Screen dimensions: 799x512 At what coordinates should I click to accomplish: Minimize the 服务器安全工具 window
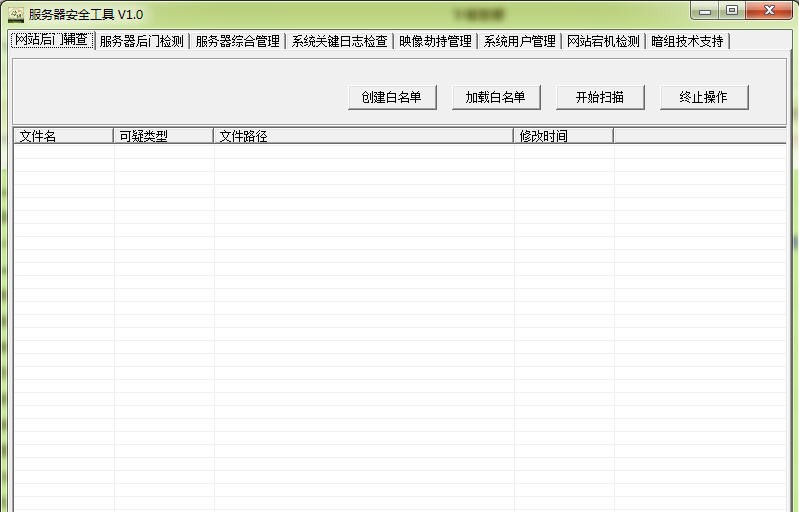click(705, 11)
